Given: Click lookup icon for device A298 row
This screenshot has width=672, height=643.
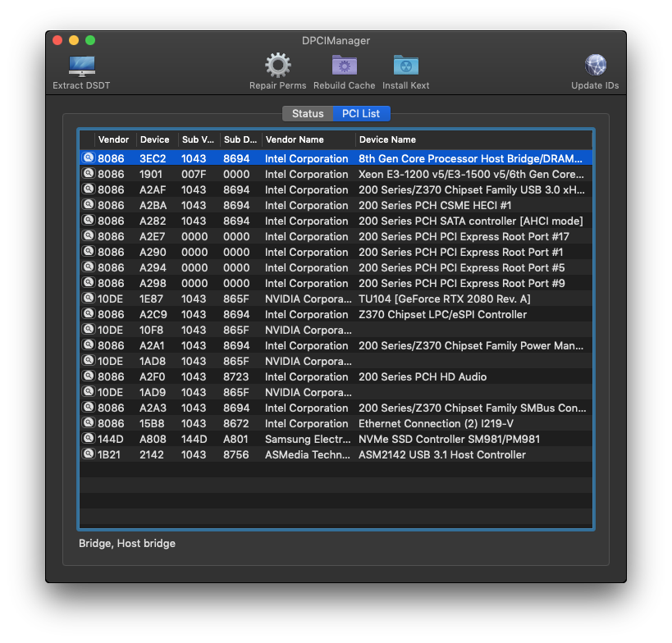Looking at the screenshot, I should click(89, 282).
